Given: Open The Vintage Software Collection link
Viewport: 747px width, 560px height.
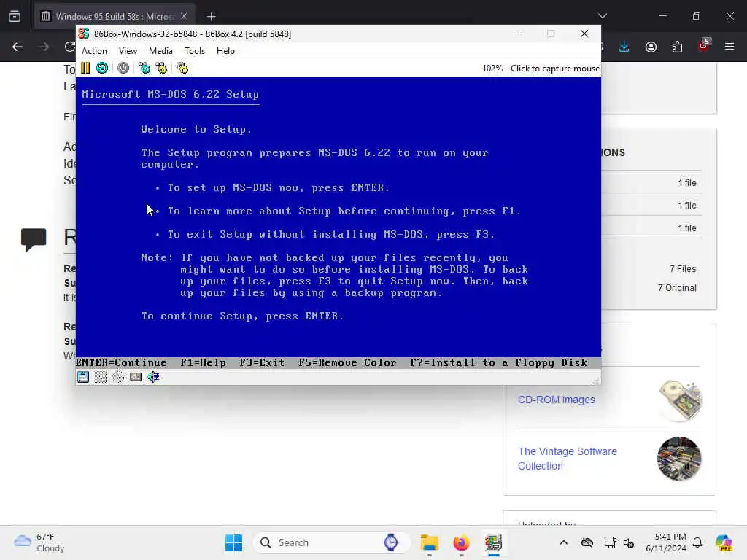Looking at the screenshot, I should pyautogui.click(x=568, y=459).
